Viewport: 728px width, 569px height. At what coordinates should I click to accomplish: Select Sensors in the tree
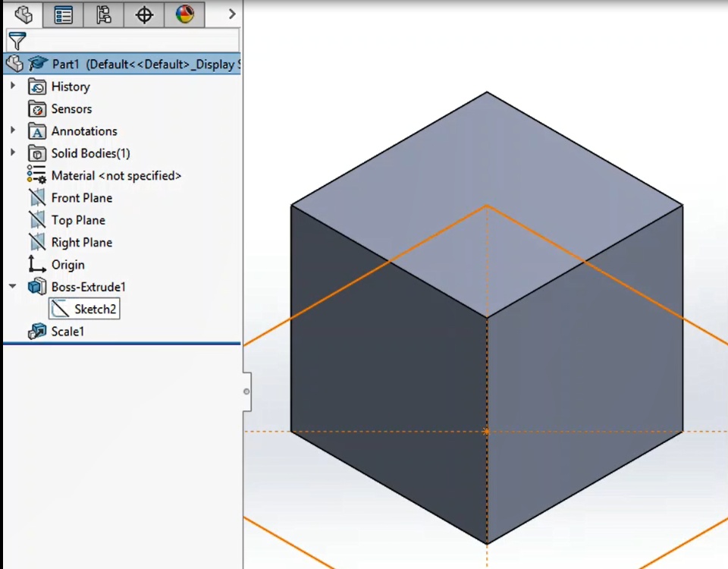(x=71, y=109)
